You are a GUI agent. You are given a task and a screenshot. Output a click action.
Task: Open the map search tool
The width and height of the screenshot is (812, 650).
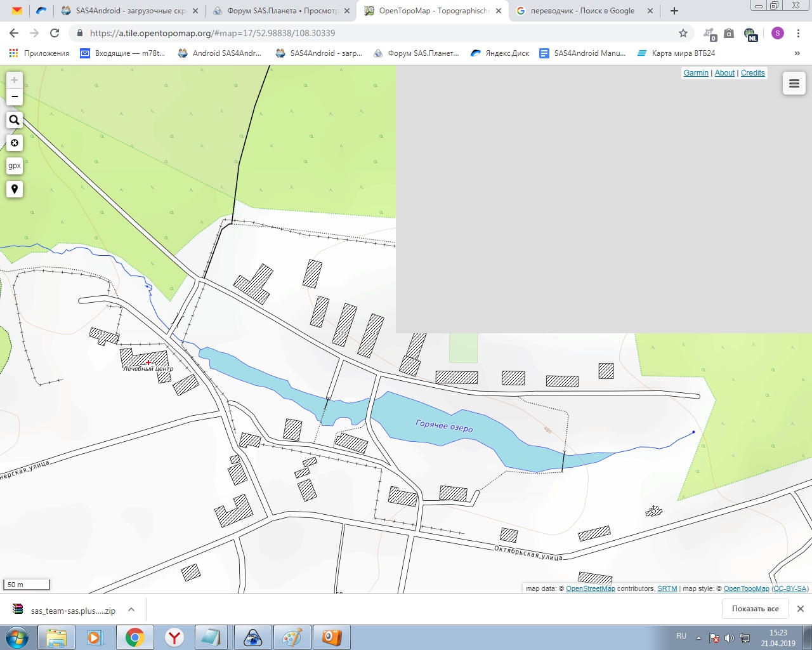coord(15,120)
